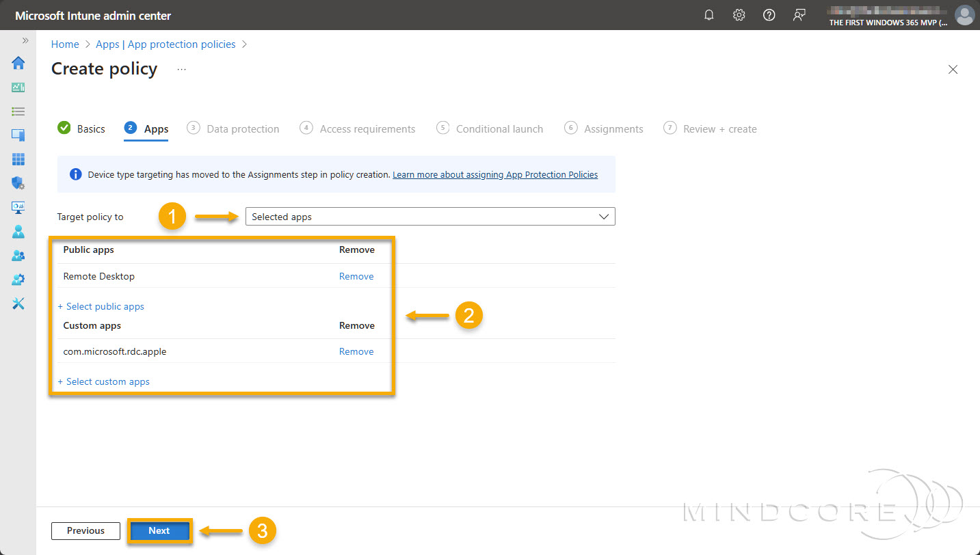This screenshot has height=555, width=980.
Task: Open the App Protection Policies learn more link
Action: (494, 174)
